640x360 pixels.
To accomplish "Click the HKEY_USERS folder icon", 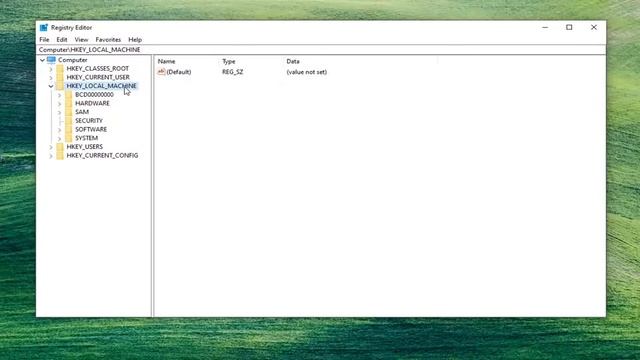I will coord(60,147).
